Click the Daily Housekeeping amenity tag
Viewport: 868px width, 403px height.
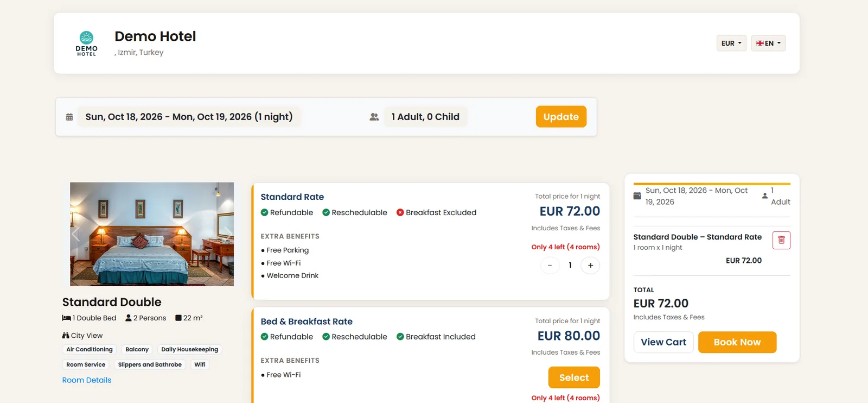pos(189,349)
